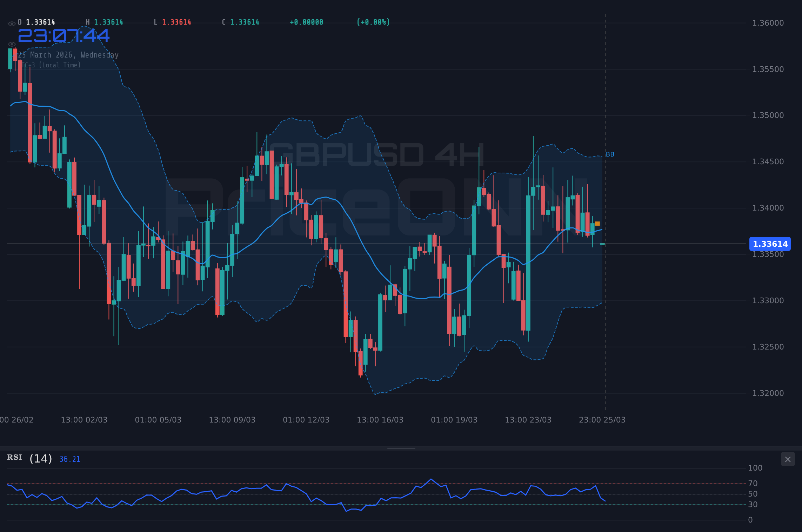Select the RSI value 36.21
Screen dimensions: 802x532
(69, 459)
